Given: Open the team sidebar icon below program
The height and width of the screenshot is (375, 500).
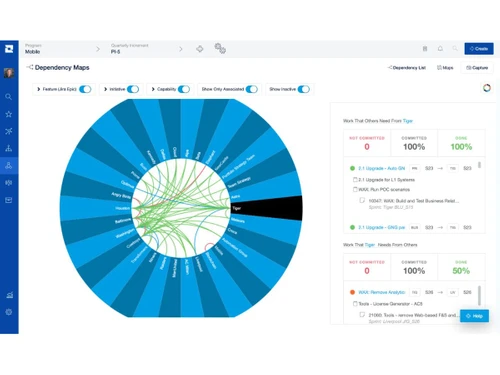Looking at the screenshot, I should click(9, 183).
